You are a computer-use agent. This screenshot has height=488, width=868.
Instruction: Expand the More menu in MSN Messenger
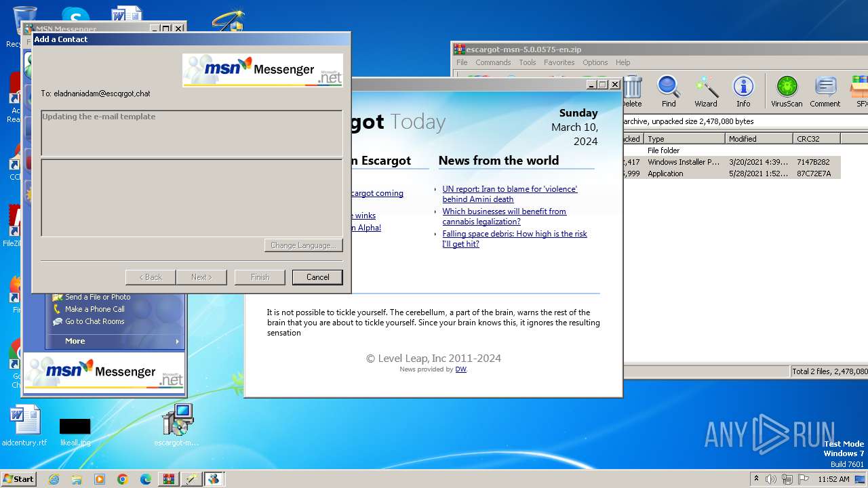pos(115,341)
